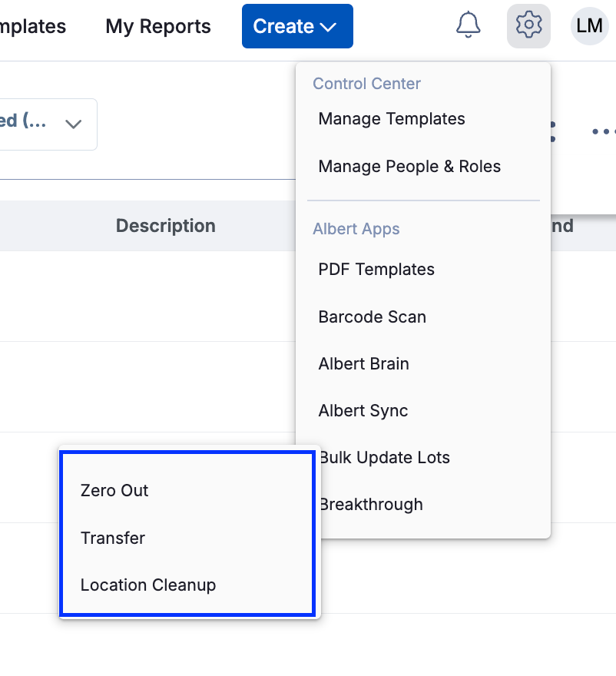Select Albert Sync

tap(363, 411)
